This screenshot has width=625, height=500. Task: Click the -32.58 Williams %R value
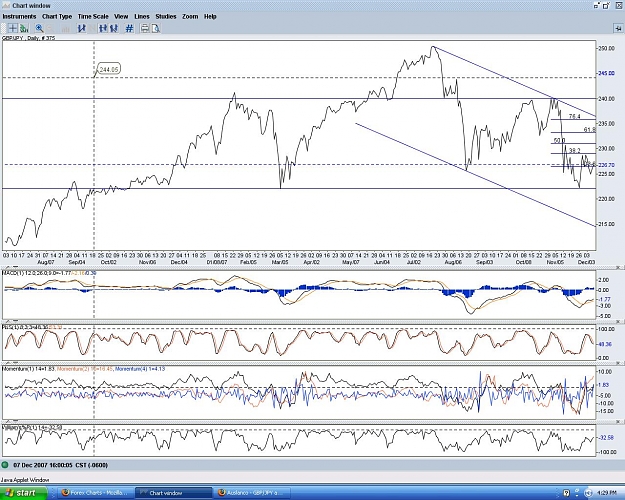click(x=605, y=438)
